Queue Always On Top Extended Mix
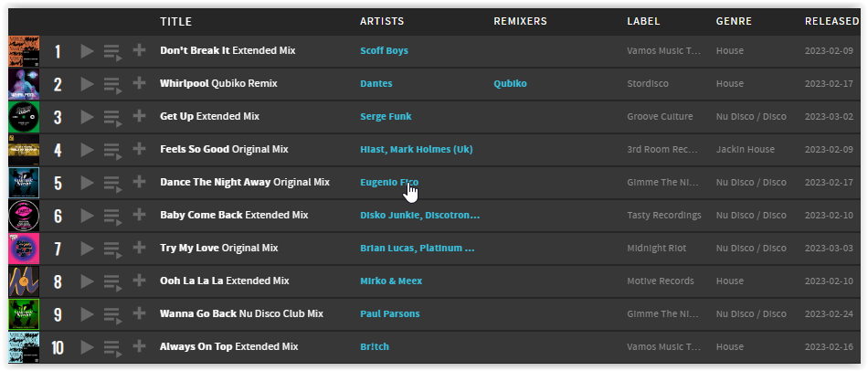Image resolution: width=868 pixels, height=371 pixels. tap(112, 348)
